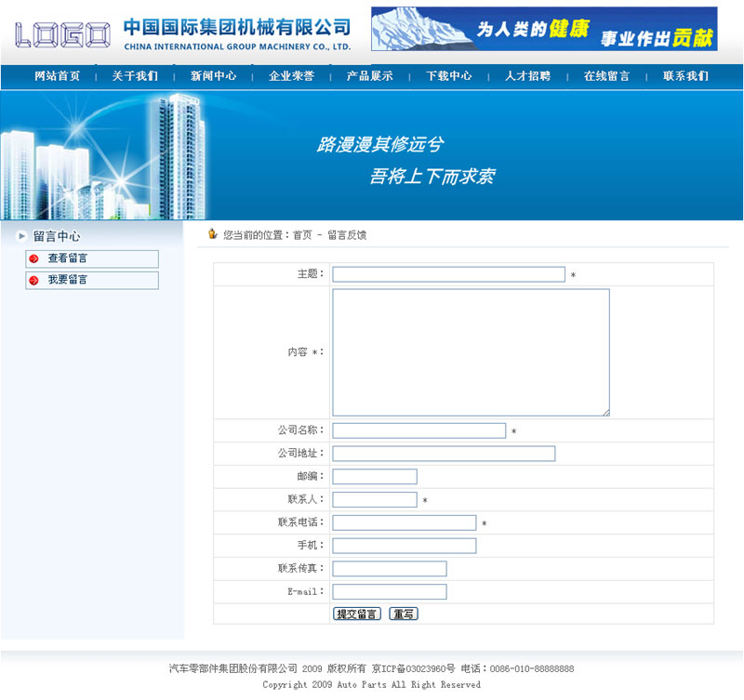Navigate to 在线留言

607,76
